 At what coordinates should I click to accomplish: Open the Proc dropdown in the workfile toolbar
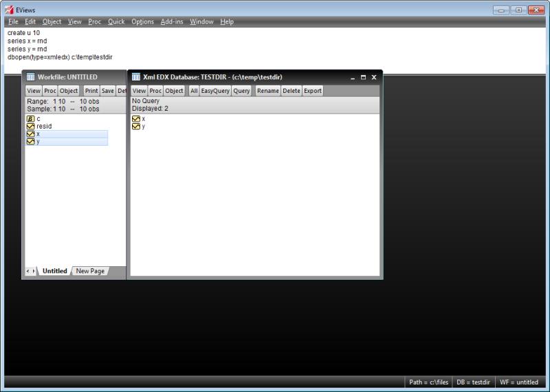[50, 91]
